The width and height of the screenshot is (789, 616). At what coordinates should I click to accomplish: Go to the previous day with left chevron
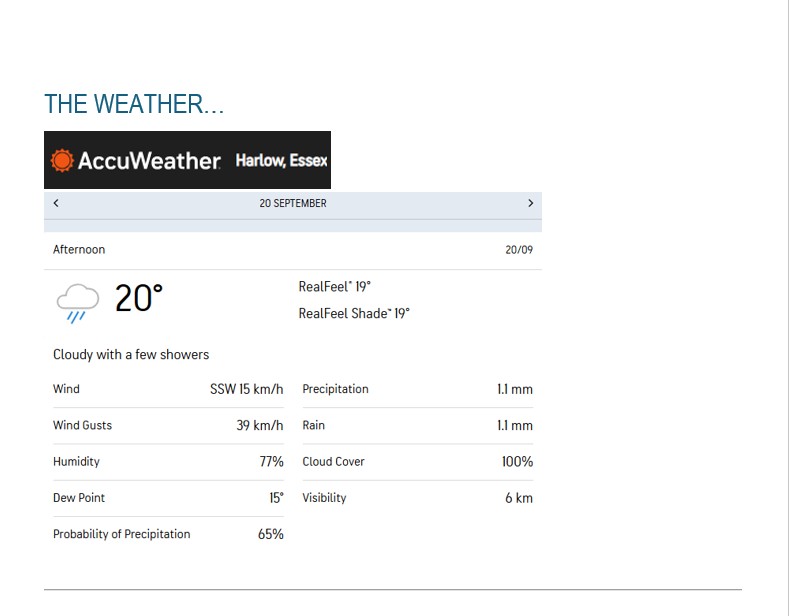coord(56,203)
